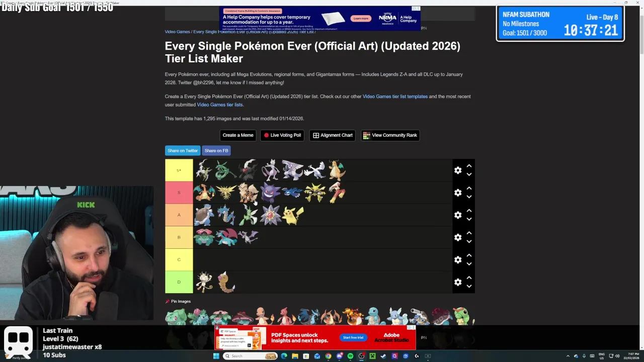Image resolution: width=644 pixels, height=362 pixels.
Task: Open settings gear for the S+ tier
Action: point(458,170)
